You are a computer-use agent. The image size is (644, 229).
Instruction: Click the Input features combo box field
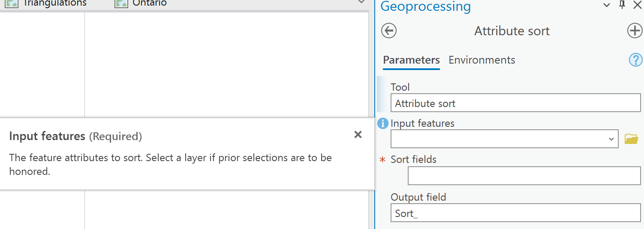click(x=500, y=139)
